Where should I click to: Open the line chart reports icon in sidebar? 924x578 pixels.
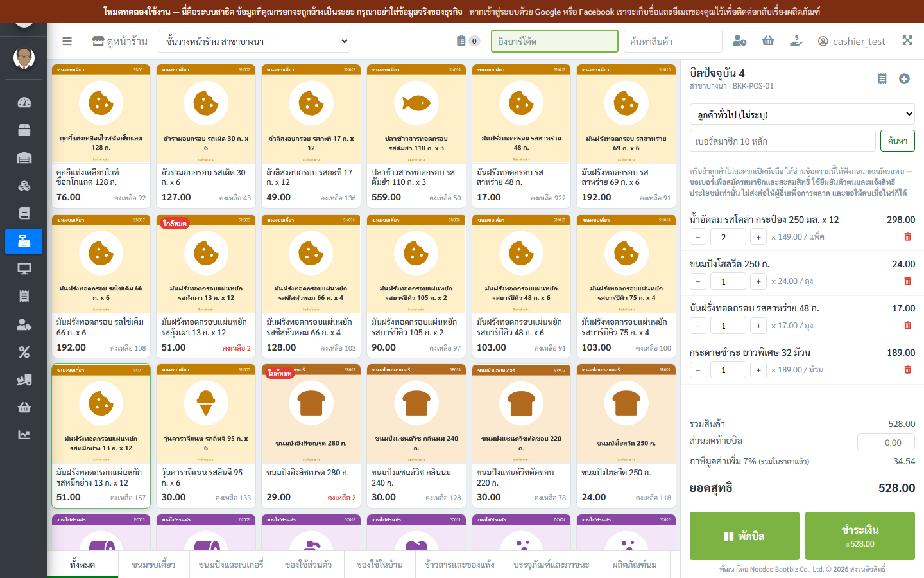(24, 435)
